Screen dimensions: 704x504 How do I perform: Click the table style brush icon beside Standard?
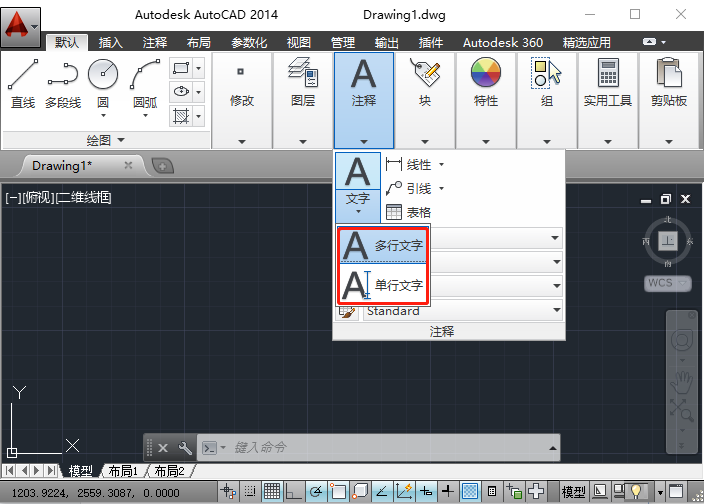coord(347,311)
